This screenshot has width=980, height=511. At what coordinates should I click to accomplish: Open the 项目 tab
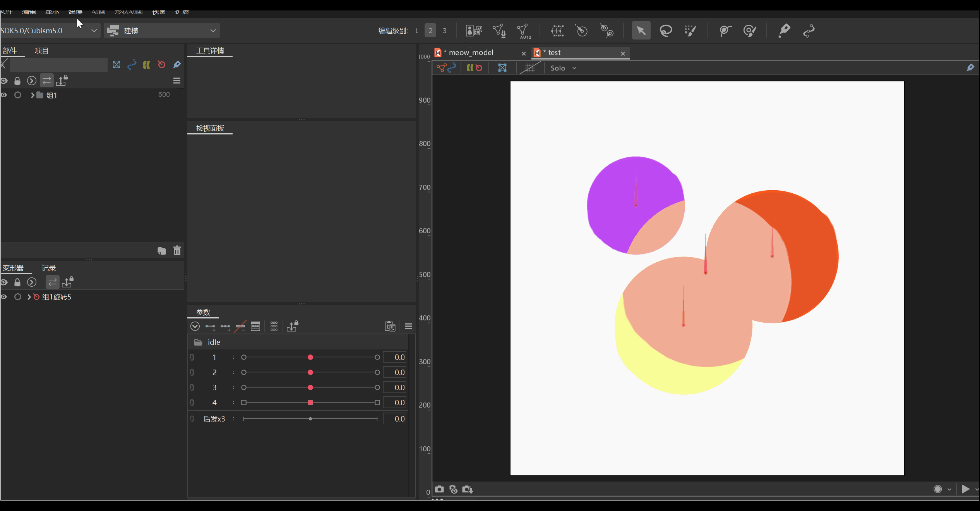click(x=41, y=51)
